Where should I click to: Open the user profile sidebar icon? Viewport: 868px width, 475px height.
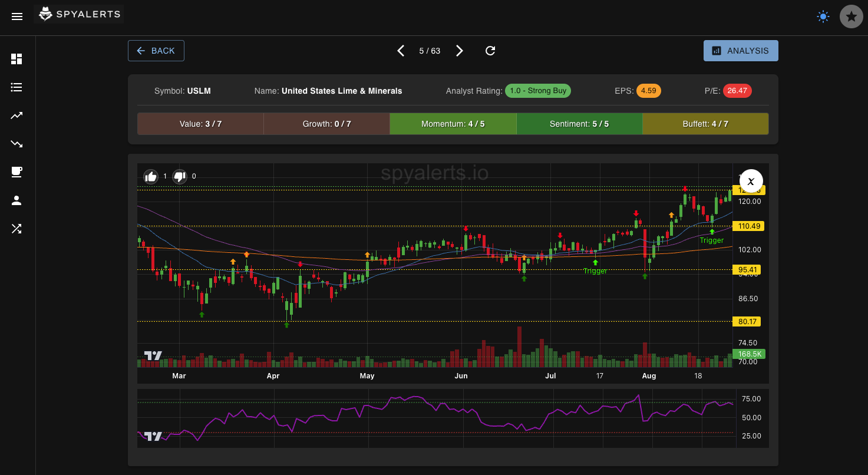(16, 200)
